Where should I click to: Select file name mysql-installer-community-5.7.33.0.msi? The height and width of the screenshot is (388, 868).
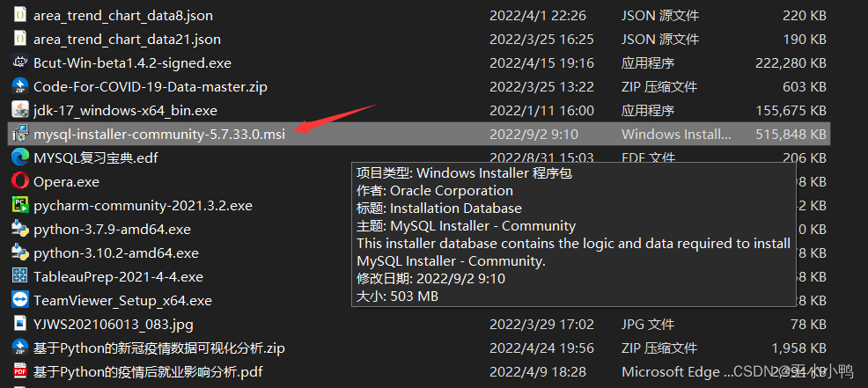tap(159, 135)
